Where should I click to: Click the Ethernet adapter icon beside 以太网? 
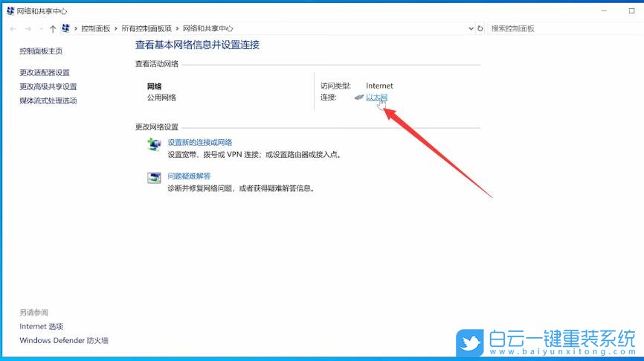[359, 98]
